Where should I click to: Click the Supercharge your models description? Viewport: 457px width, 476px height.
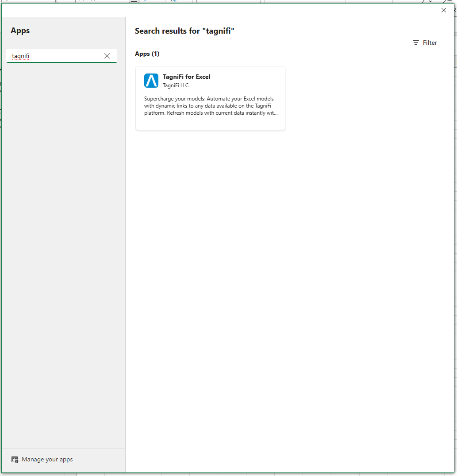point(211,106)
